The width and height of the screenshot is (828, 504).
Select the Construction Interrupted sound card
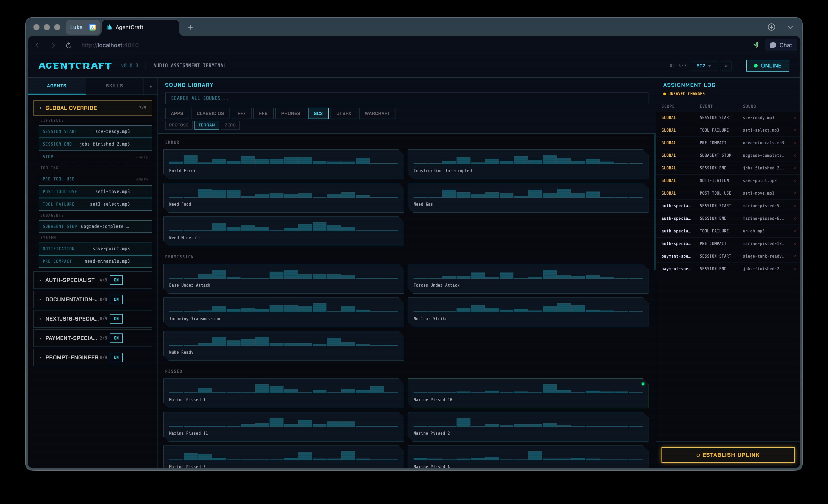(528, 164)
